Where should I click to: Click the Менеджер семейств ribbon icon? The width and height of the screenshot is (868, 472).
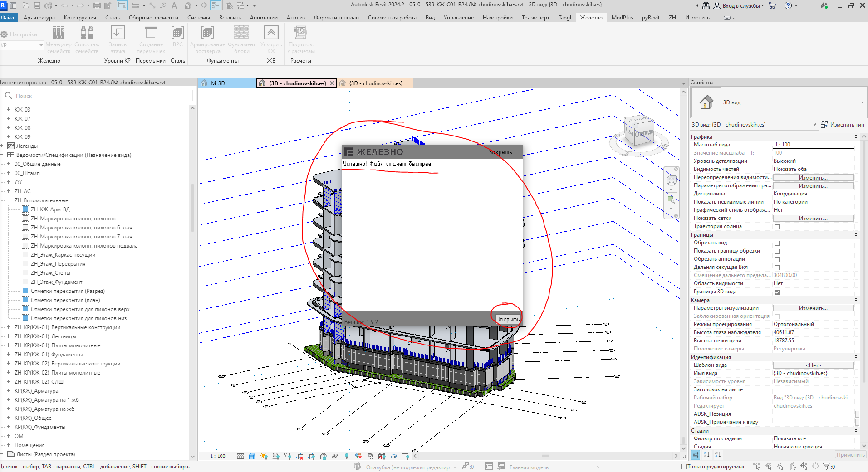[x=59, y=32]
